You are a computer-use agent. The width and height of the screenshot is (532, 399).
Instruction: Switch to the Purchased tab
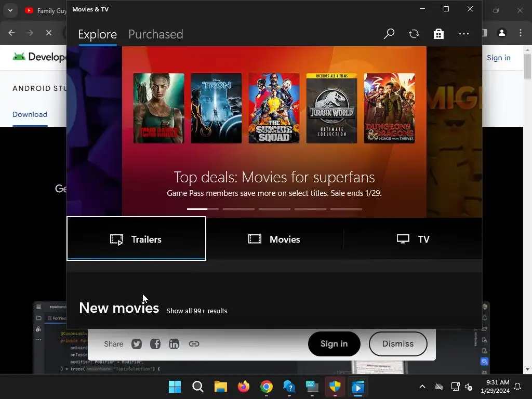pos(156,34)
